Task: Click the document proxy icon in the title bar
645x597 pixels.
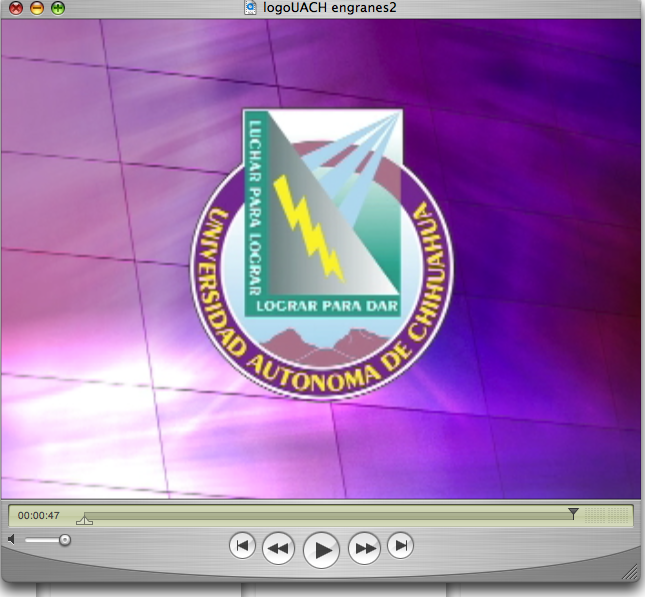Action: coord(250,7)
